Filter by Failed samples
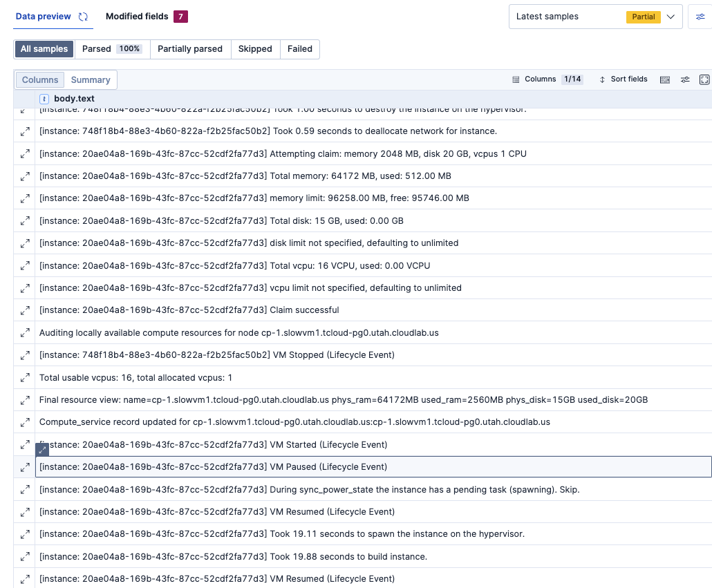Image resolution: width=712 pixels, height=588 pixels. pyautogui.click(x=300, y=49)
